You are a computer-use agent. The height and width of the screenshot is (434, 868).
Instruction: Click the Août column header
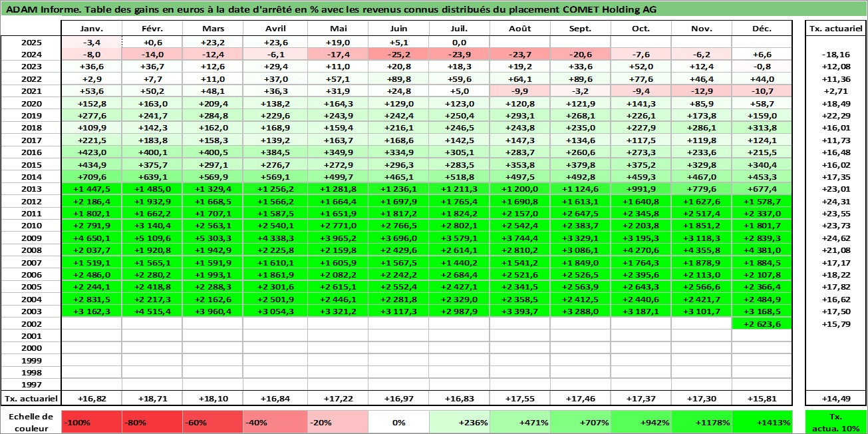[x=520, y=29]
